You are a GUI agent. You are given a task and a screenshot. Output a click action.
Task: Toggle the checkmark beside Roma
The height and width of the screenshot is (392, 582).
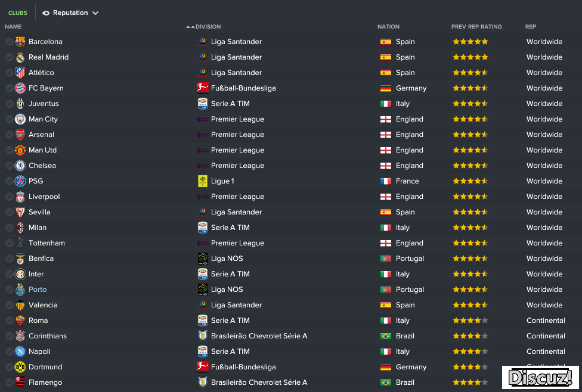click(x=10, y=321)
